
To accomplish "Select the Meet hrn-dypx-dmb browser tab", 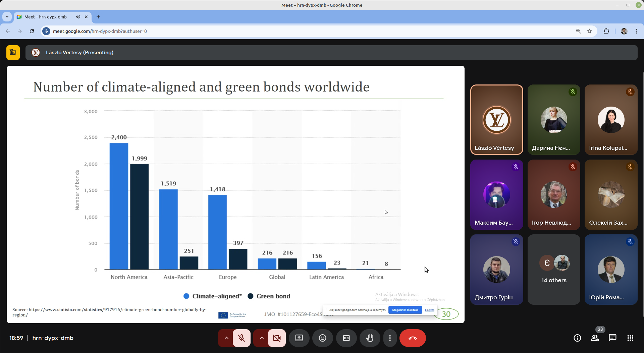I will point(46,17).
